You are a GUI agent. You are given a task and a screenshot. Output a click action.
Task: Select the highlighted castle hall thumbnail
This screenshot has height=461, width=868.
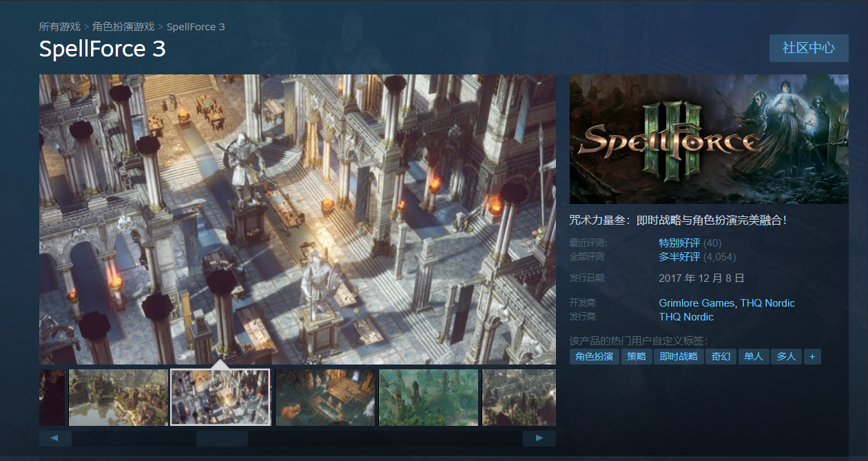coord(220,398)
